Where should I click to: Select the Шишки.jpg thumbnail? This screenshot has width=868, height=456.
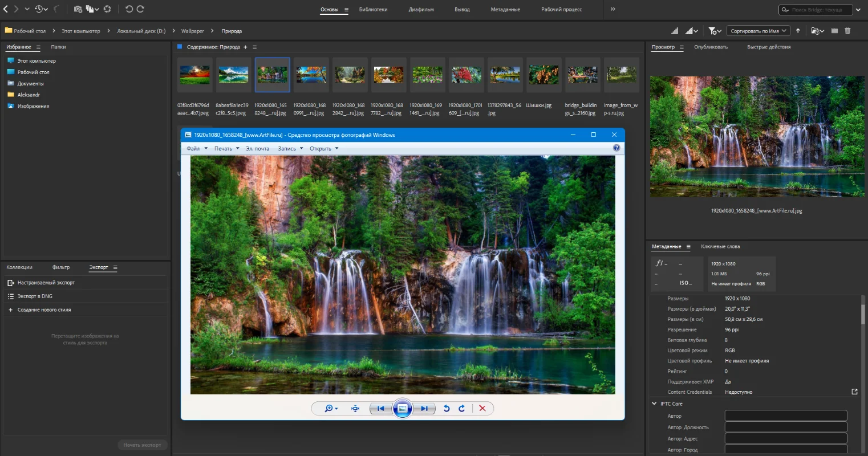pos(543,75)
